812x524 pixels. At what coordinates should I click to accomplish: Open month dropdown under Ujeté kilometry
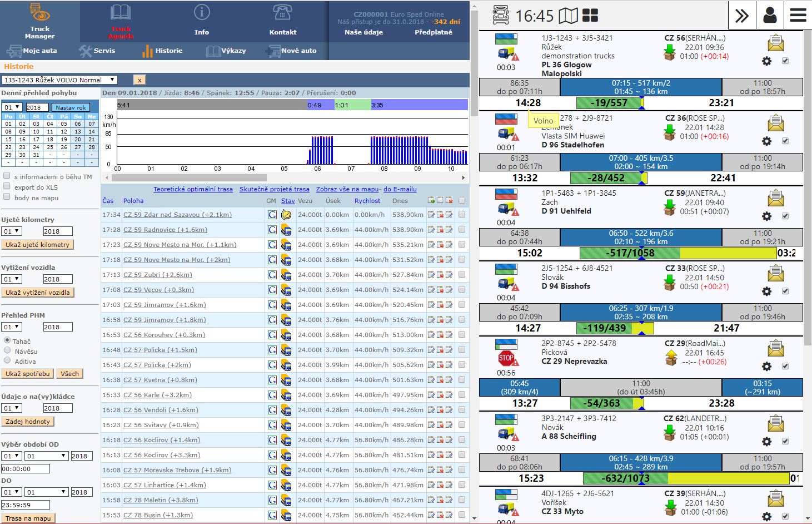coord(12,231)
